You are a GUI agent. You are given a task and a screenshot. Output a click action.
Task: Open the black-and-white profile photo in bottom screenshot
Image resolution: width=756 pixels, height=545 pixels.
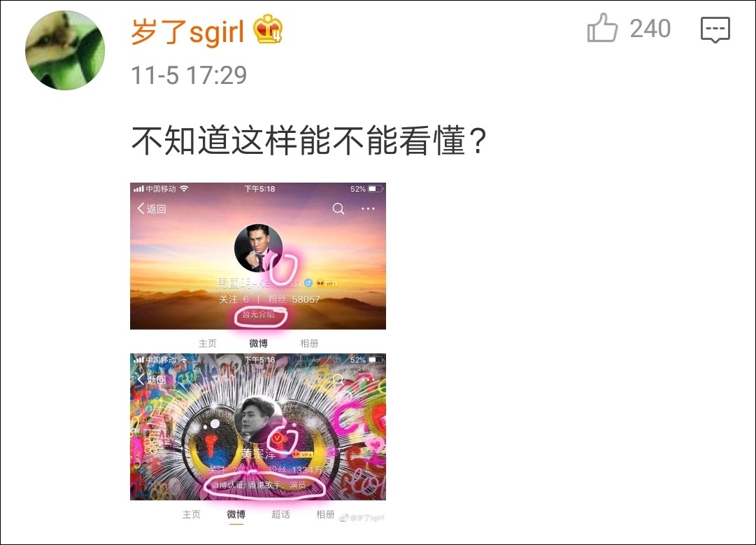click(x=259, y=419)
